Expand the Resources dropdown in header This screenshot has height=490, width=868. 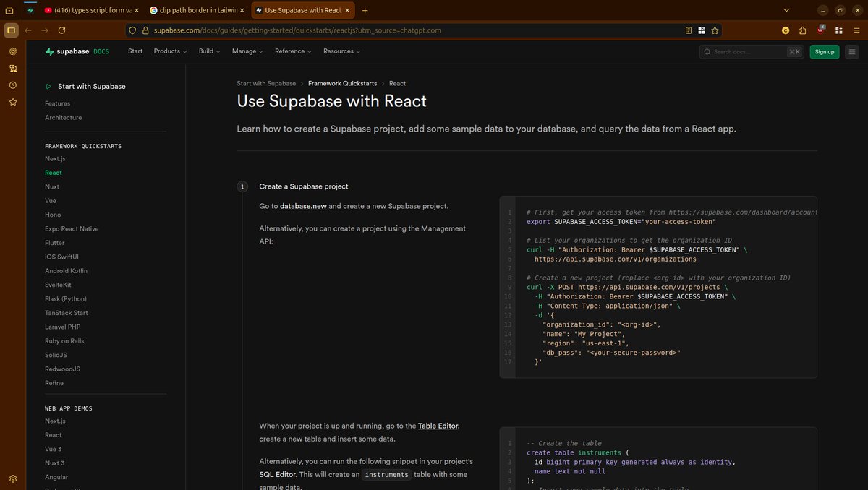(x=341, y=51)
